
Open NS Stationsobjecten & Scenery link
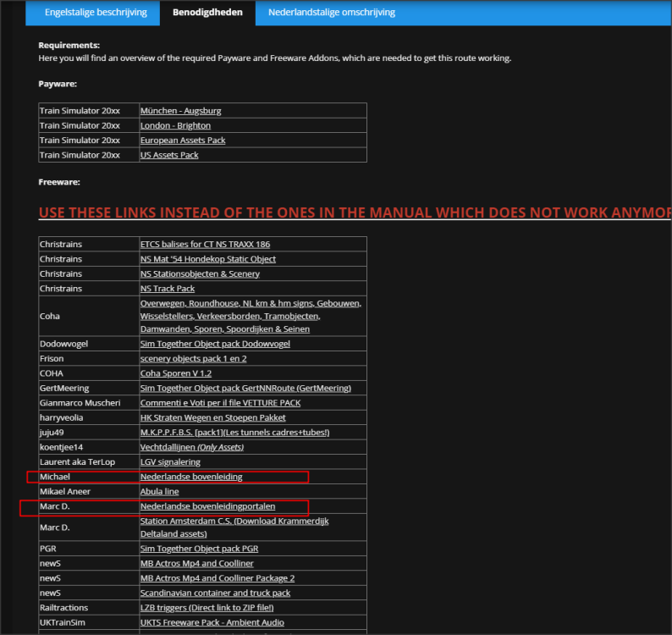tap(200, 274)
